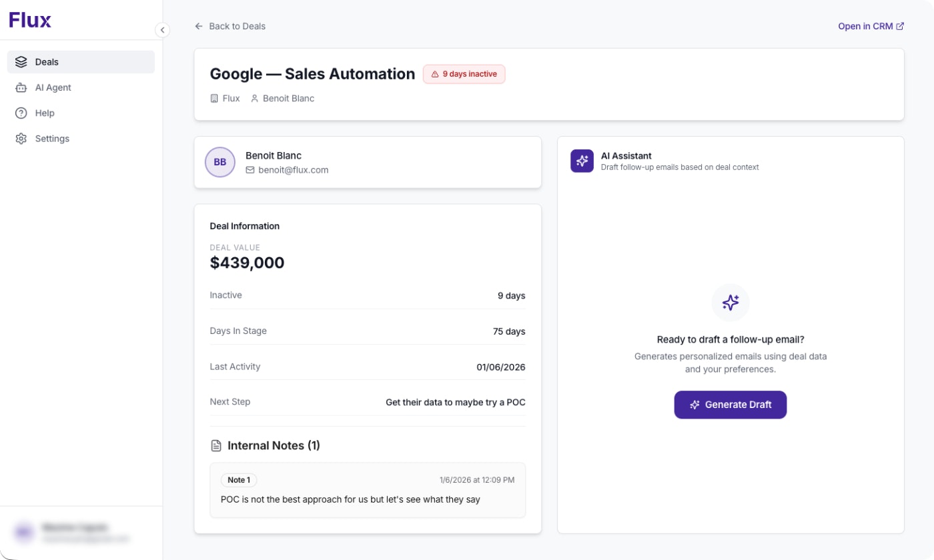The height and width of the screenshot is (560, 934).
Task: Click the Help question mark icon
Action: pos(21,113)
